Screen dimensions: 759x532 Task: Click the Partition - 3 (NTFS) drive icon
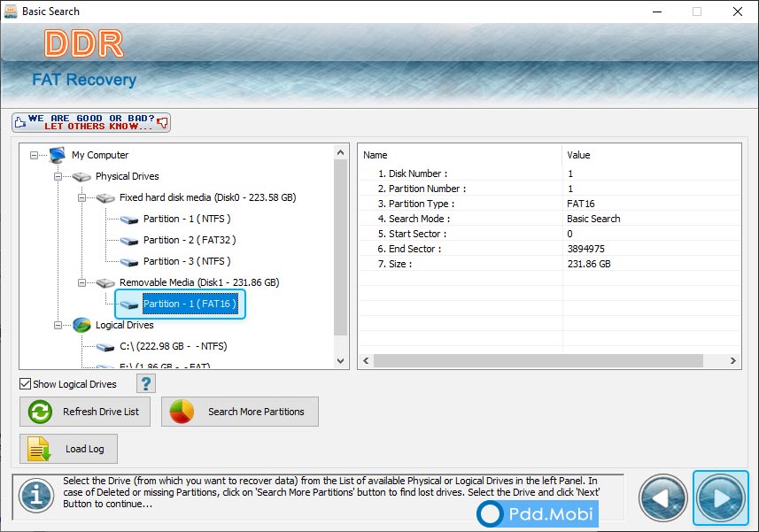pos(128,262)
